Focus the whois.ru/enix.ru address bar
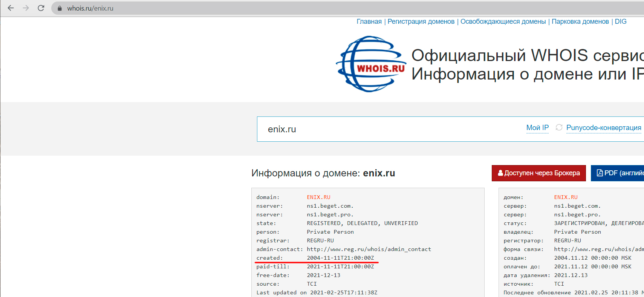The image size is (644, 297). point(347,8)
